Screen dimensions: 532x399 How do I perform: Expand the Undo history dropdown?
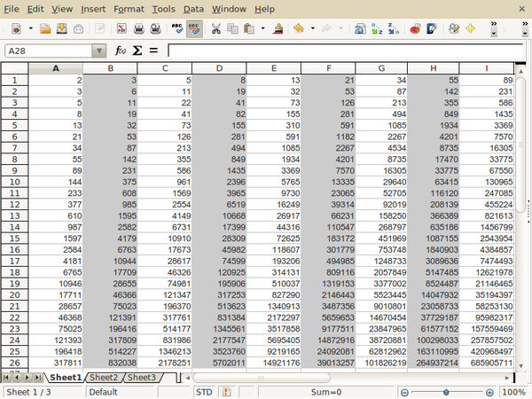click(312, 29)
